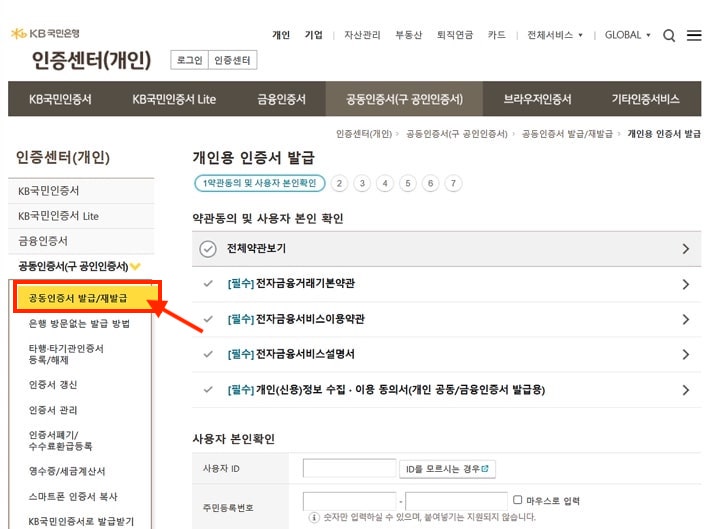This screenshot has height=529, width=720.
Task: Select the 공동인증서(구 공인인증서) main tab
Action: [x=404, y=99]
